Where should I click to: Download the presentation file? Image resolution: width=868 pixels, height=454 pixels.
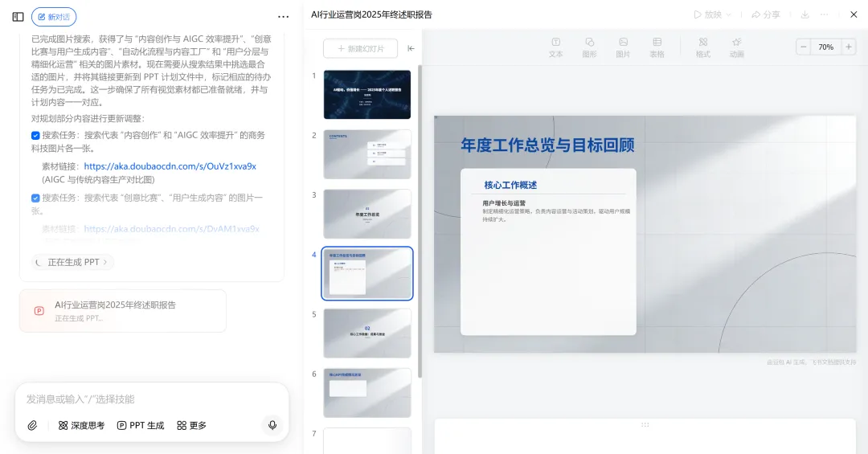[805, 15]
